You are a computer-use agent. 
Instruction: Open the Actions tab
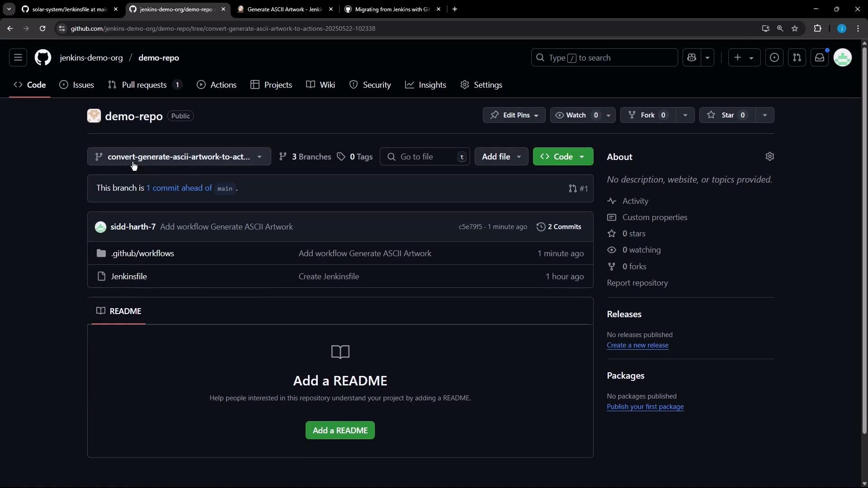tap(217, 85)
